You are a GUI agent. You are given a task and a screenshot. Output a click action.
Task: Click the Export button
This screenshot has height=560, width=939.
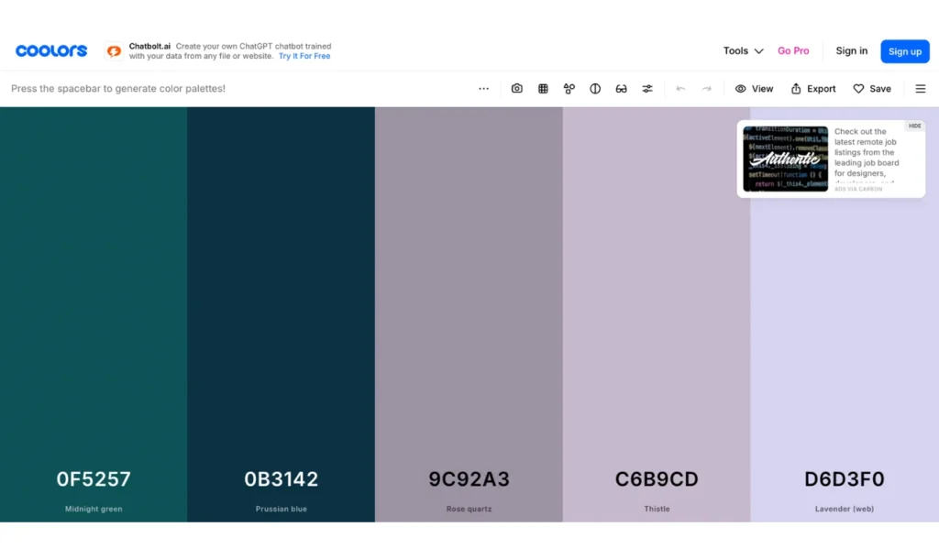[812, 89]
